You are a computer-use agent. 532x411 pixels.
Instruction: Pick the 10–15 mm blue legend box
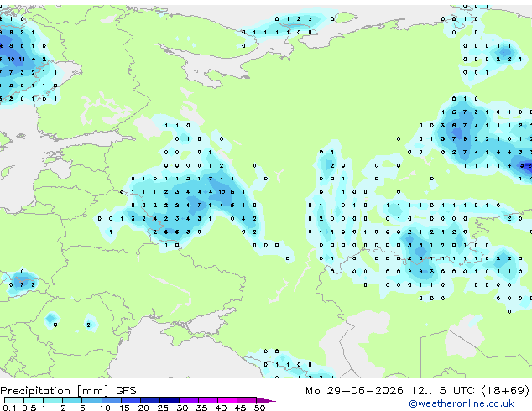click(x=112, y=400)
